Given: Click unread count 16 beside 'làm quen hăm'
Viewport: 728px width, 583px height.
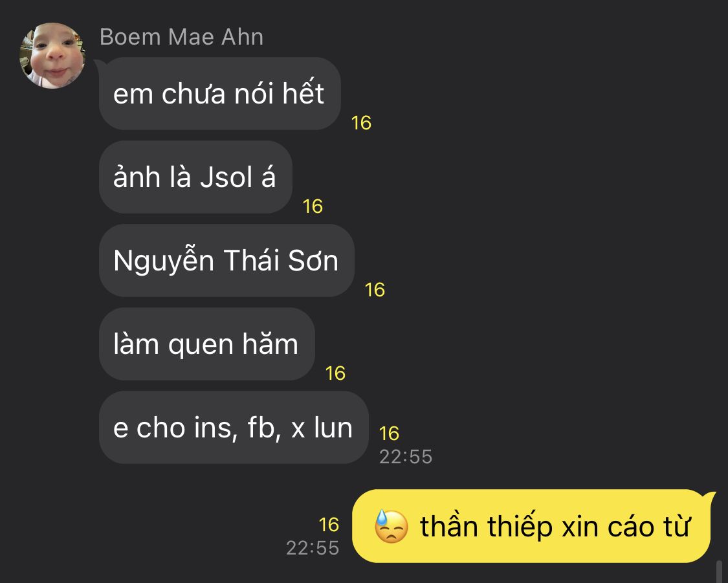Looking at the screenshot, I should click(x=335, y=373).
